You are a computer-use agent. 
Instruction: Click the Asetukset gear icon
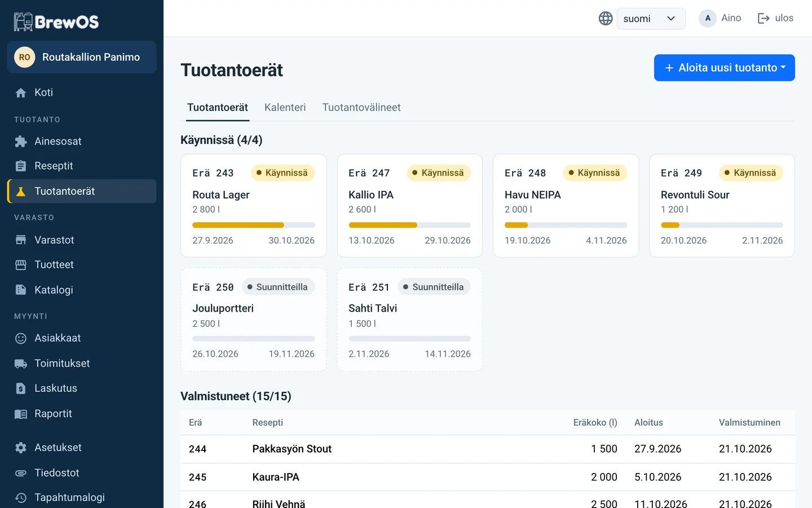click(x=21, y=448)
